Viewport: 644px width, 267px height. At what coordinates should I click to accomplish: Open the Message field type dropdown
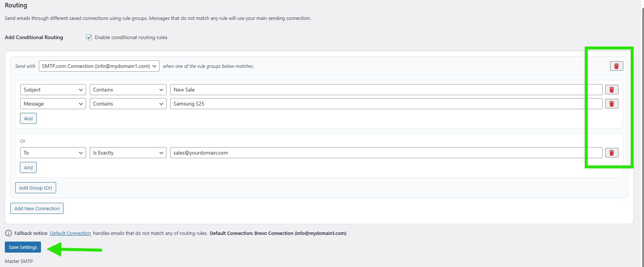click(x=53, y=104)
